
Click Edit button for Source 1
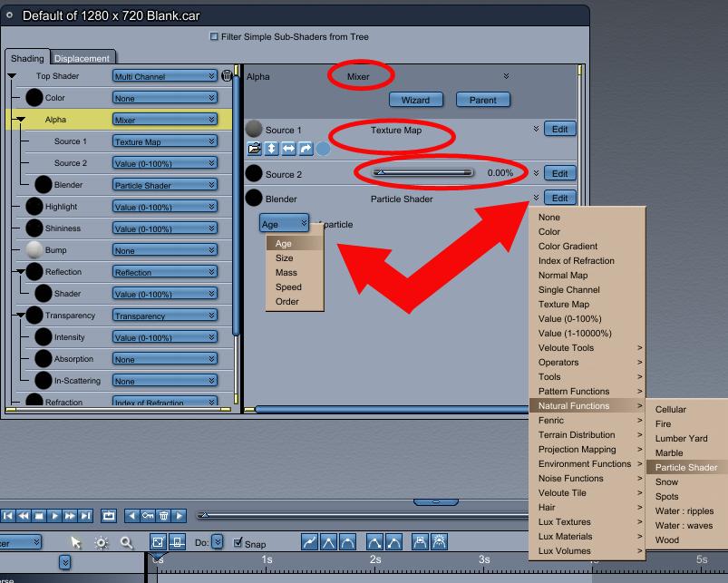560,129
